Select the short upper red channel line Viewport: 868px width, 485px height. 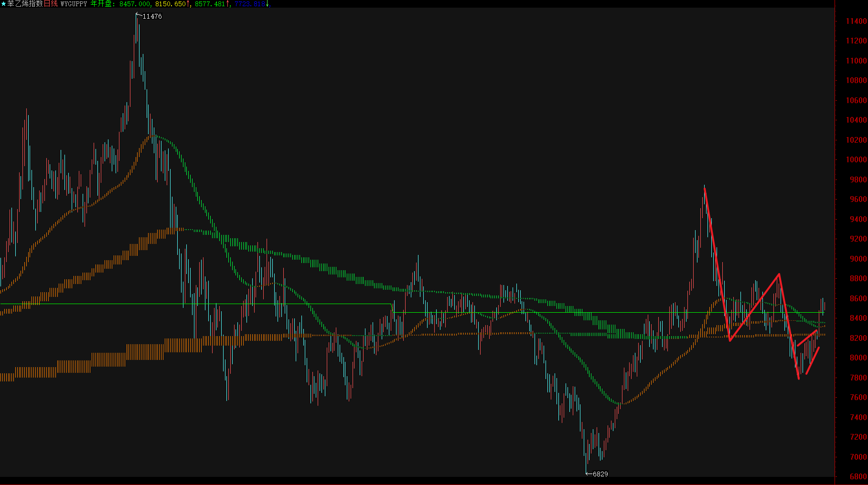807,338
